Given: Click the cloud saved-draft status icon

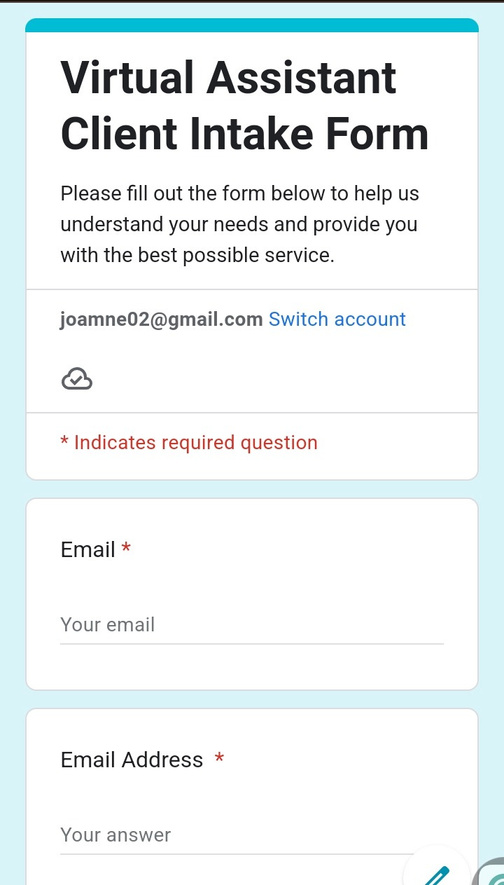Looking at the screenshot, I should [77, 379].
